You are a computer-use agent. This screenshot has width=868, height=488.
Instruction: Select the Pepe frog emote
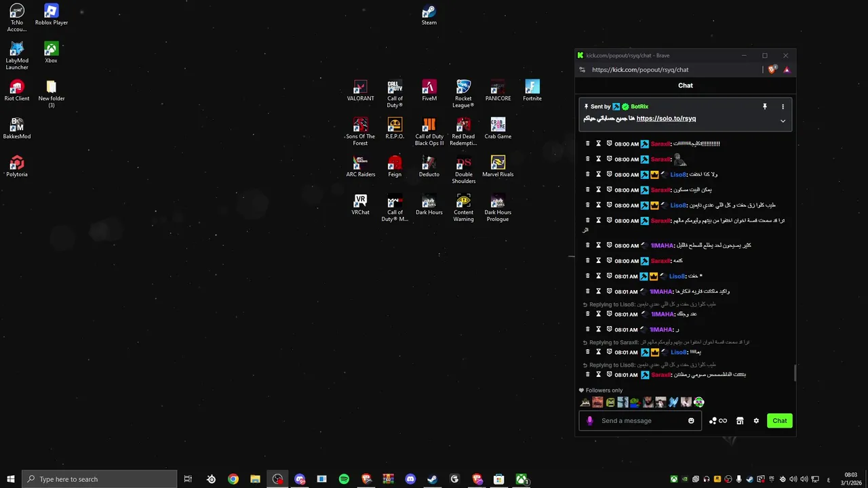(635, 402)
